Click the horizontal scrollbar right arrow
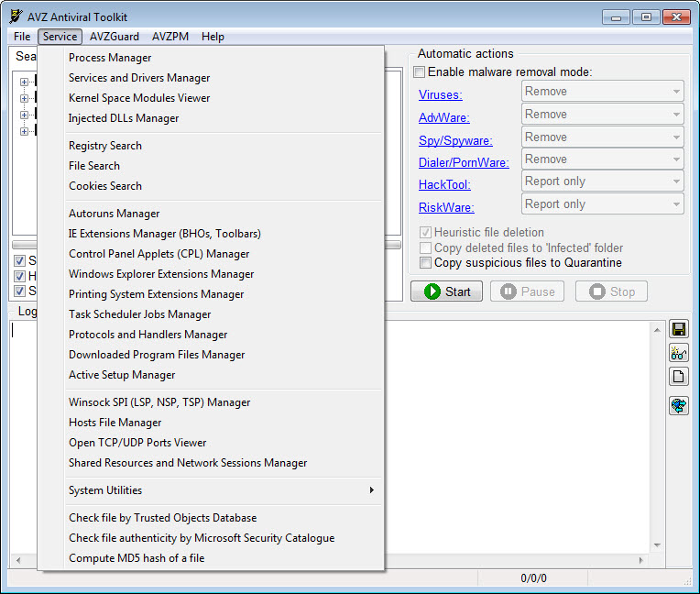Image resolution: width=700 pixels, height=594 pixels. point(641,560)
